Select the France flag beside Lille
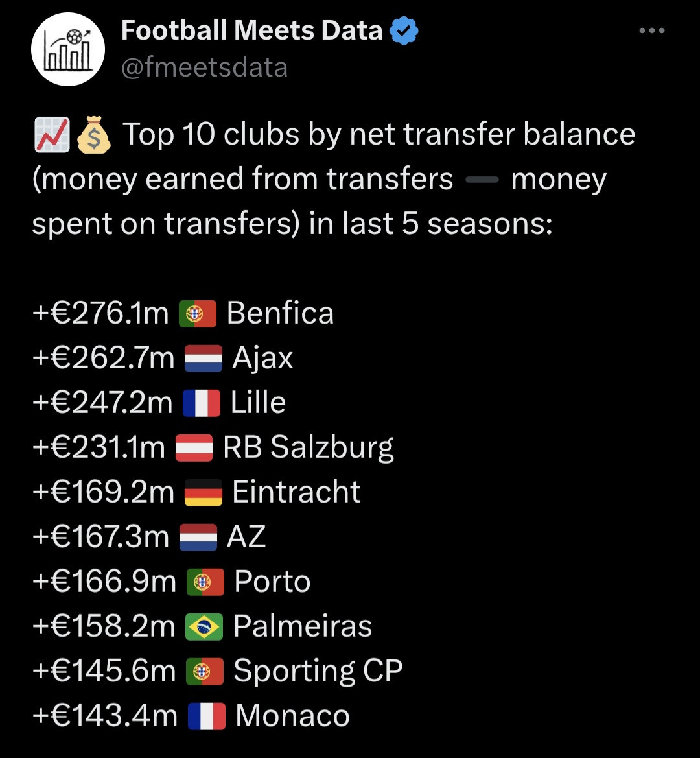 click(x=202, y=403)
